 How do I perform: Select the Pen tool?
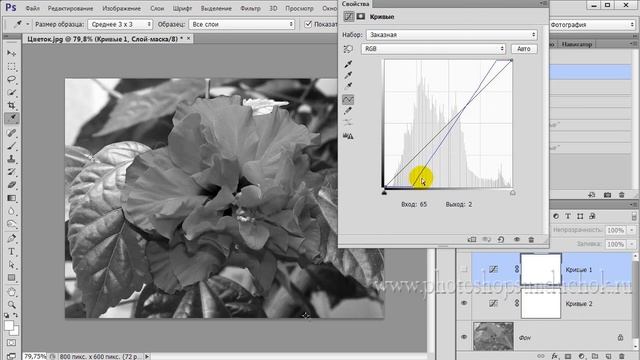(x=11, y=238)
